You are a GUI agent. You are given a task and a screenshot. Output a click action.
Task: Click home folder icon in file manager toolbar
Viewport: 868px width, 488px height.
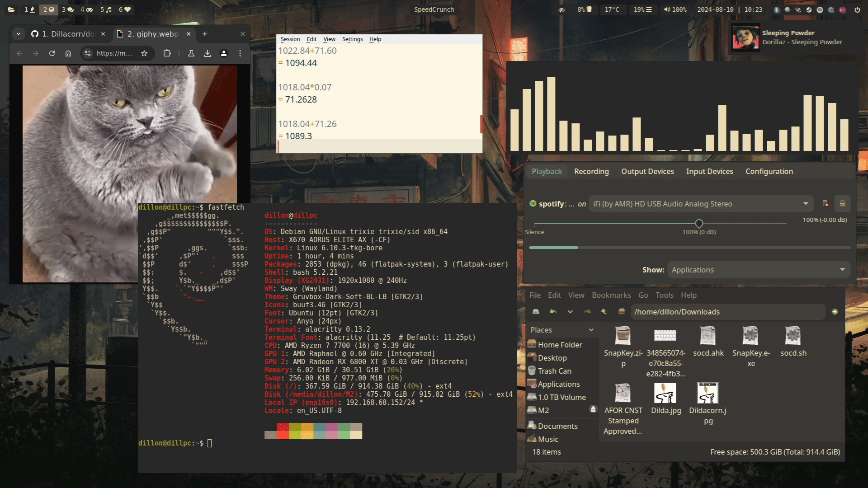point(622,312)
